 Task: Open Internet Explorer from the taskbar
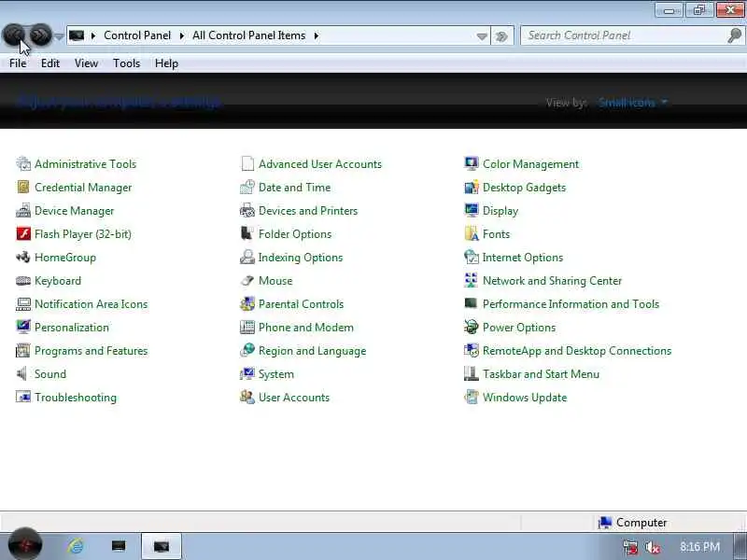[x=76, y=546]
